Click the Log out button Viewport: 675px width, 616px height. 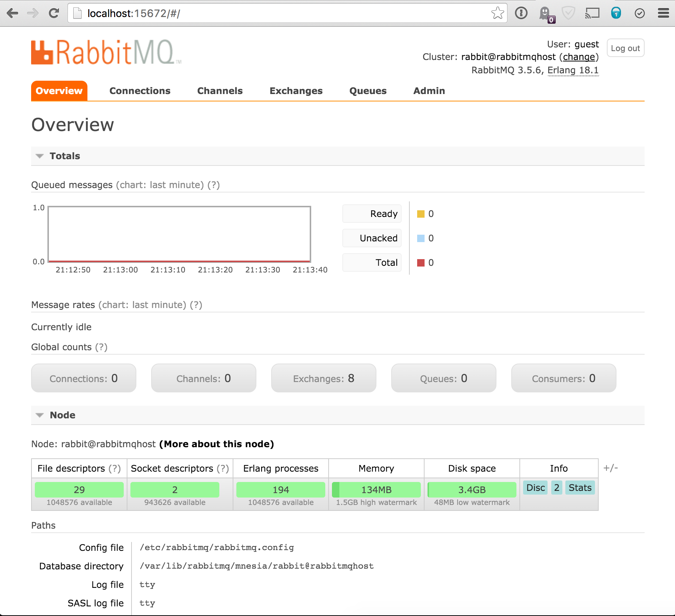coord(625,48)
